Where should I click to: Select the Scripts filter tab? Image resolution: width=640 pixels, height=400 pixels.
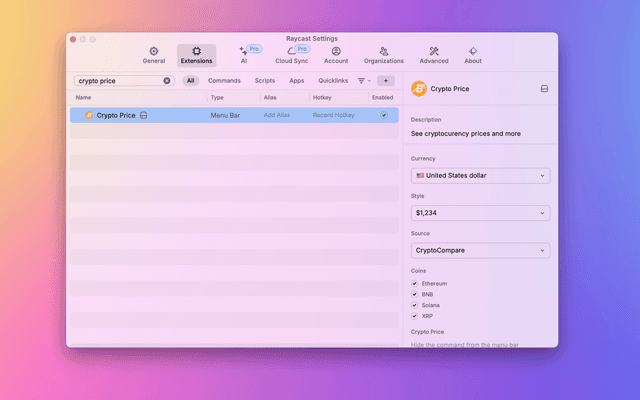point(265,80)
